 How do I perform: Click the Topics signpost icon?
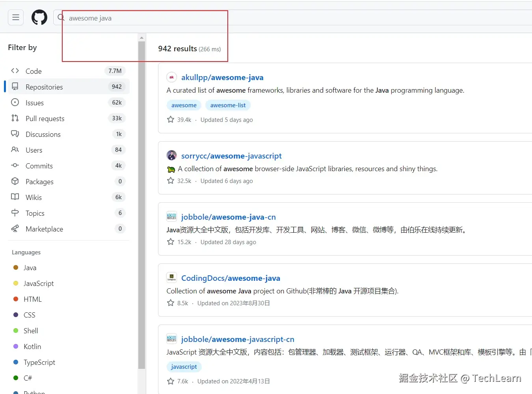click(15, 213)
